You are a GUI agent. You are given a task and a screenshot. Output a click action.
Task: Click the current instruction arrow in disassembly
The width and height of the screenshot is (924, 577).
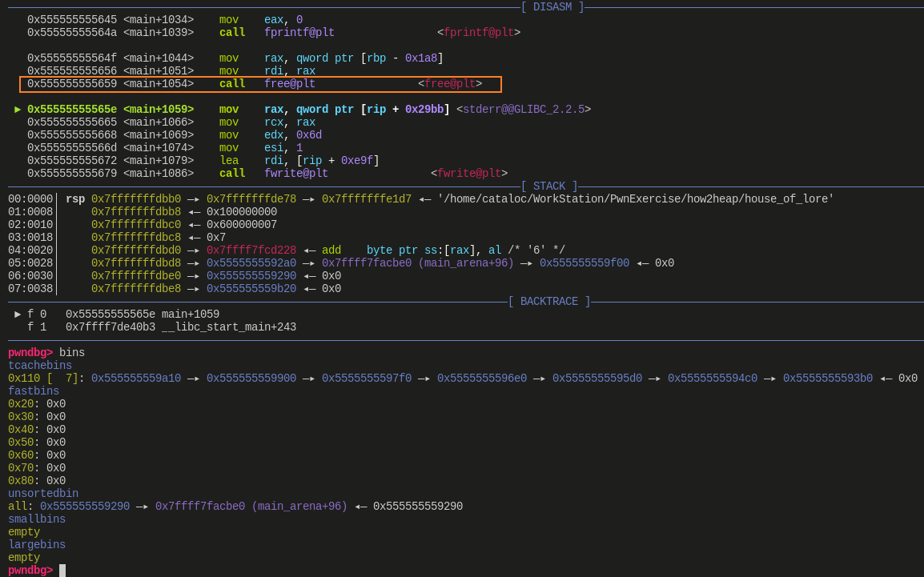click(18, 110)
